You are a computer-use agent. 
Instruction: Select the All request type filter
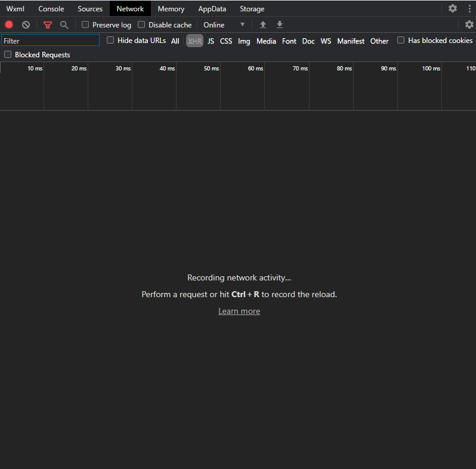(175, 41)
